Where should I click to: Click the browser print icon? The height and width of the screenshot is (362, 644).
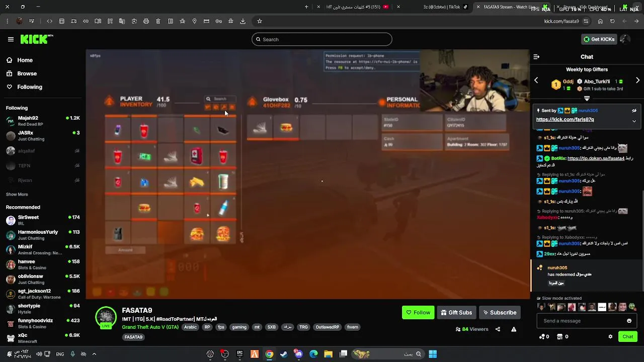pos(146,21)
